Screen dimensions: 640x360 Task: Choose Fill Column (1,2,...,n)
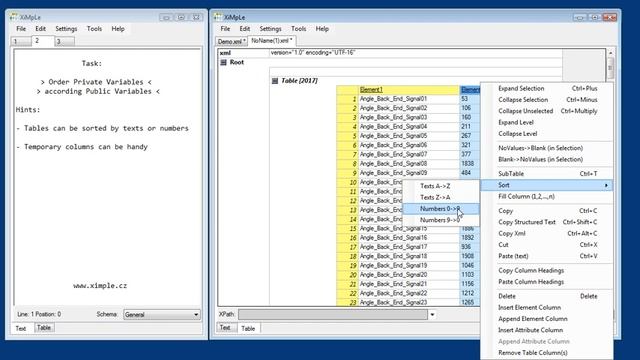[x=547, y=197]
